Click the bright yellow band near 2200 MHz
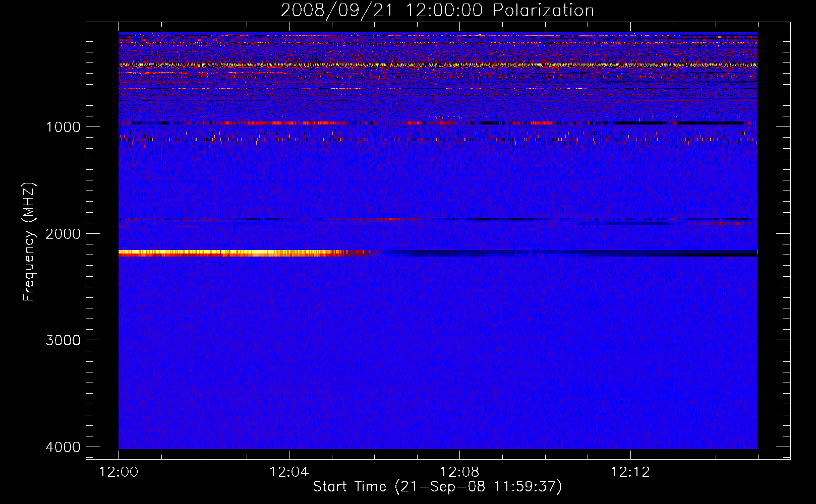This screenshot has height=504, width=816. click(x=227, y=253)
